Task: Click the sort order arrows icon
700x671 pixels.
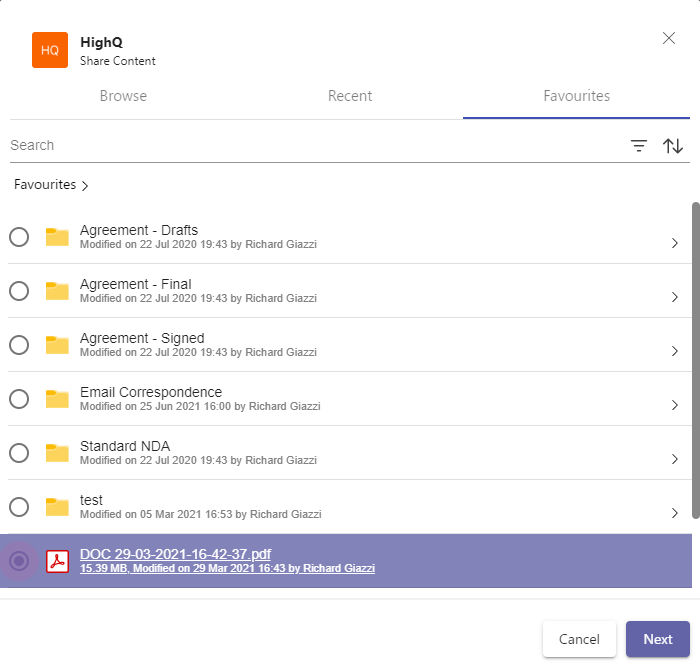Action: pyautogui.click(x=673, y=146)
